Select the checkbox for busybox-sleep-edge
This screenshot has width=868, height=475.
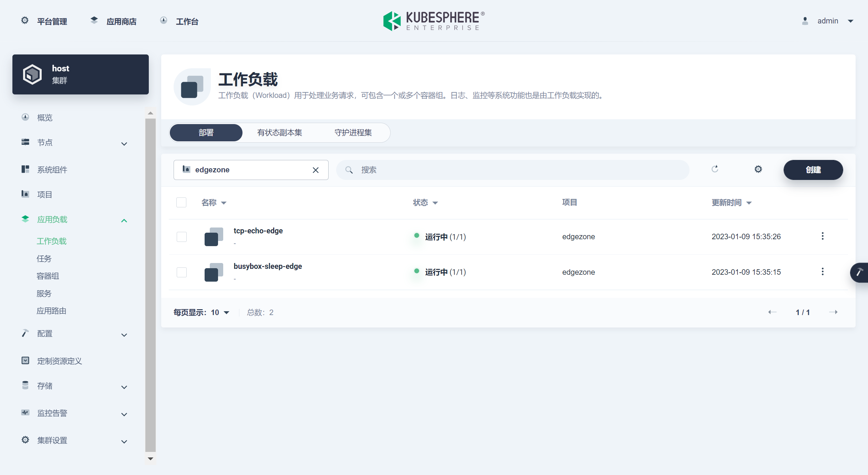pyautogui.click(x=182, y=272)
